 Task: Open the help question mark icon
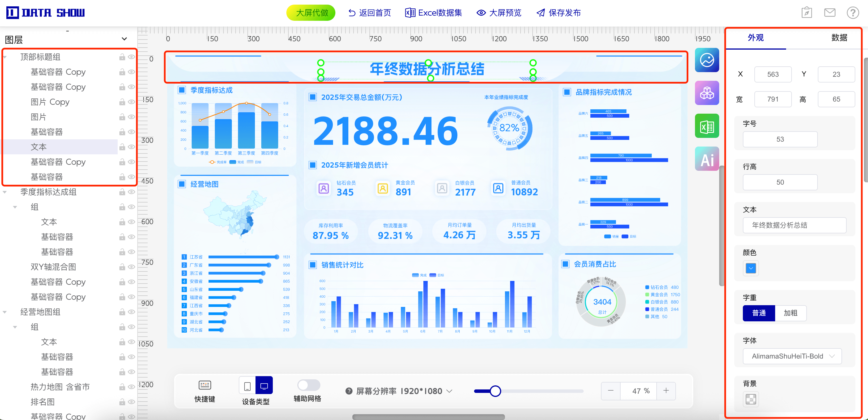click(852, 13)
